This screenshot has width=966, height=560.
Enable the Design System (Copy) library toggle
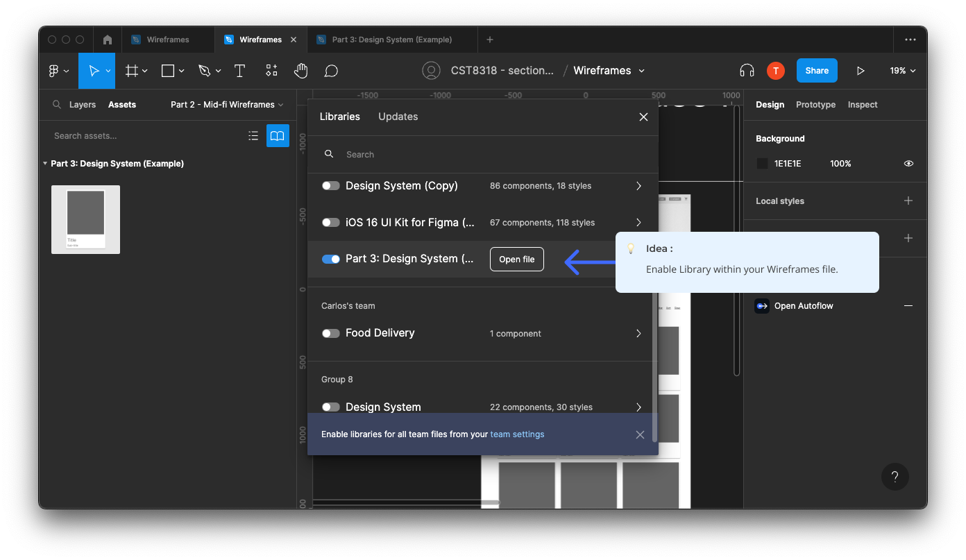331,186
